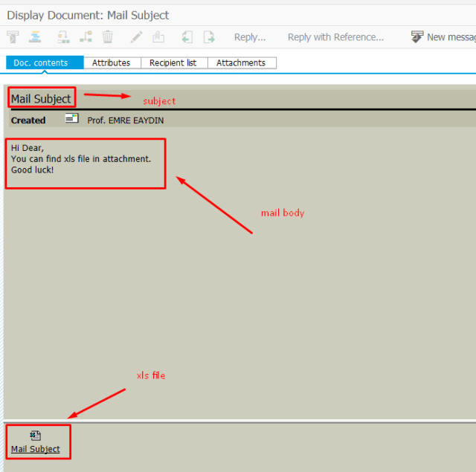Click the trash can delete icon

[x=108, y=37]
